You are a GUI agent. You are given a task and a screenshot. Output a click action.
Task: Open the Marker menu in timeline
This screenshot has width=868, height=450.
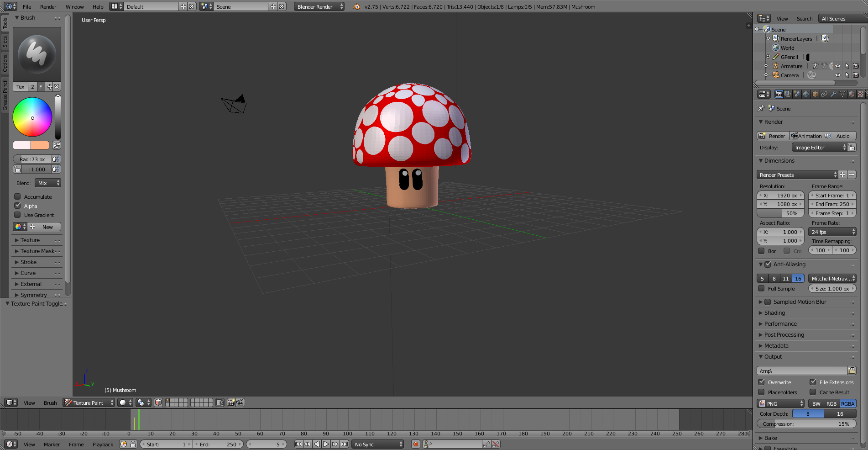click(x=52, y=445)
